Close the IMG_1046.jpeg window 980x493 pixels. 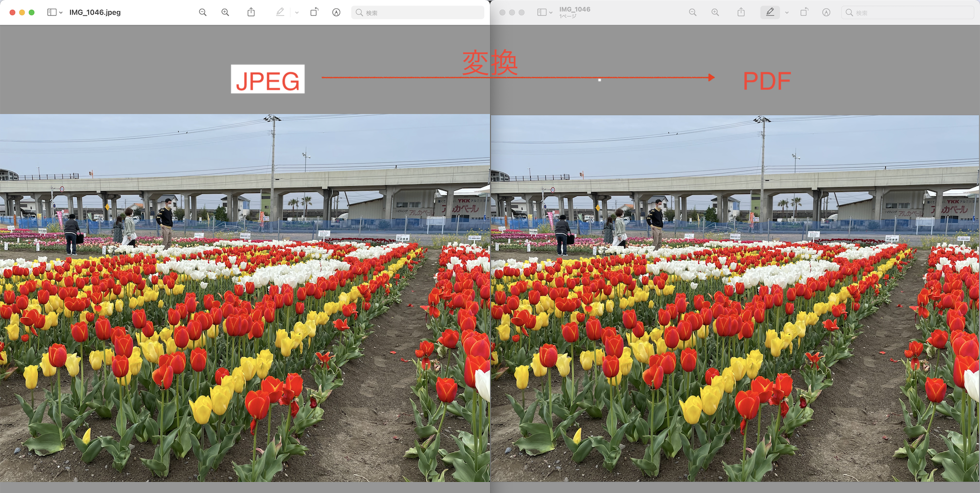point(12,12)
